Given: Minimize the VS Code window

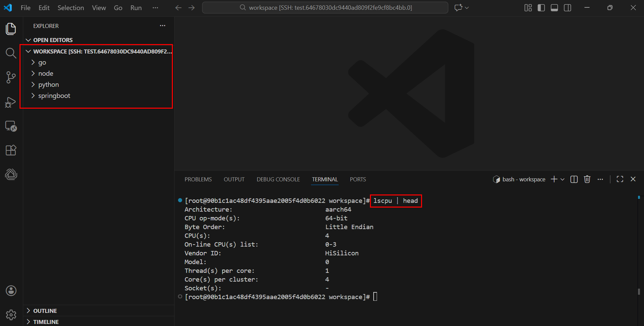Looking at the screenshot, I should click(587, 8).
